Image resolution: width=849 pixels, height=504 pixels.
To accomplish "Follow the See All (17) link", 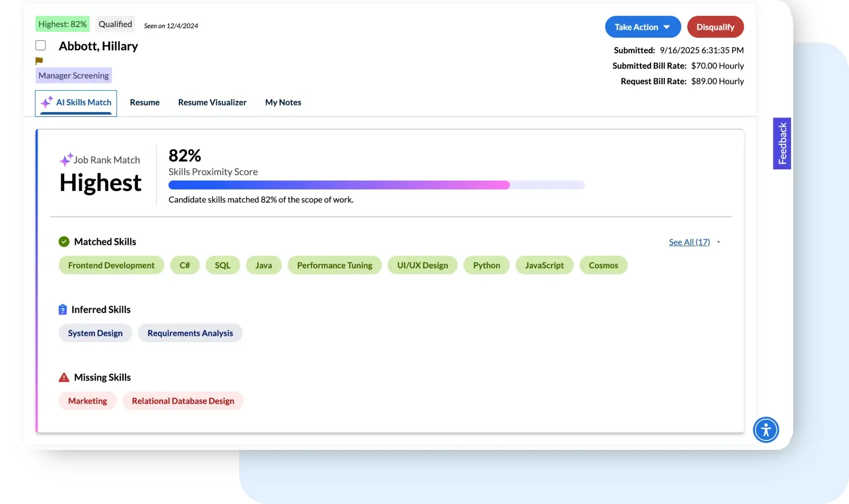I will click(x=689, y=242).
